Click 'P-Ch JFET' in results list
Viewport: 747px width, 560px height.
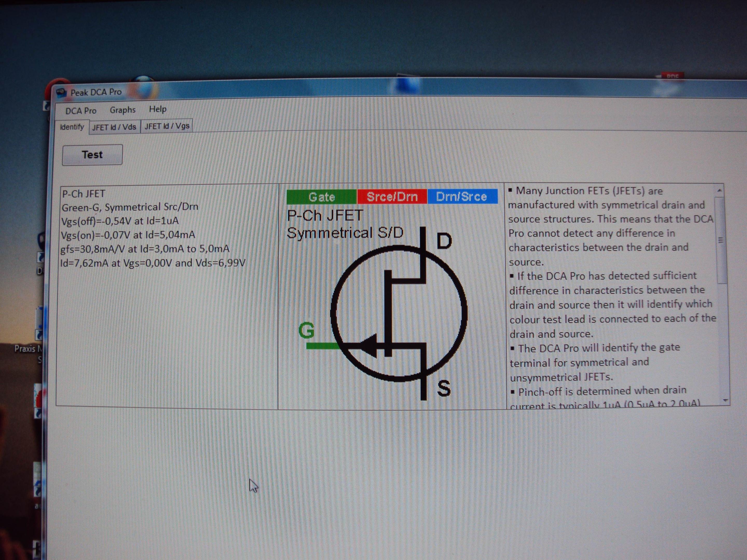tap(84, 194)
